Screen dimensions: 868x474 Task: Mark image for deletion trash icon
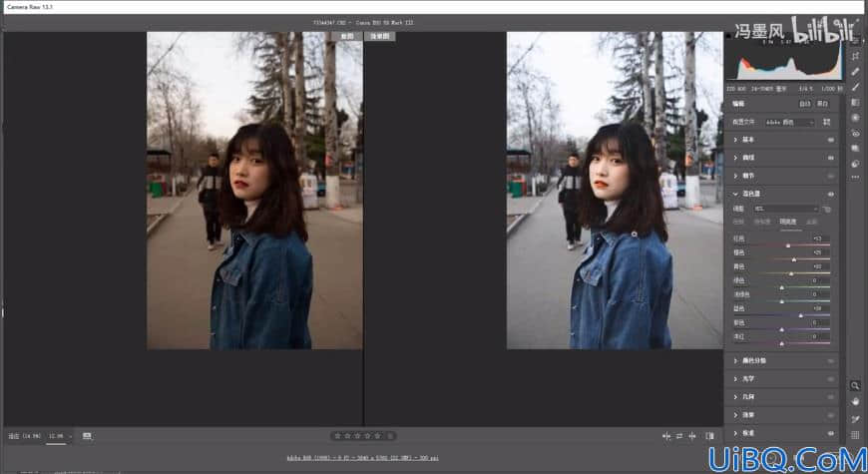click(x=390, y=436)
